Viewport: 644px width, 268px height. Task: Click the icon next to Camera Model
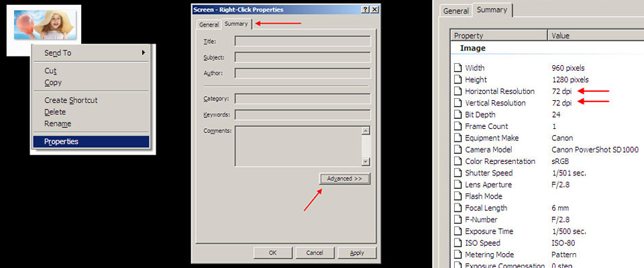click(x=458, y=150)
